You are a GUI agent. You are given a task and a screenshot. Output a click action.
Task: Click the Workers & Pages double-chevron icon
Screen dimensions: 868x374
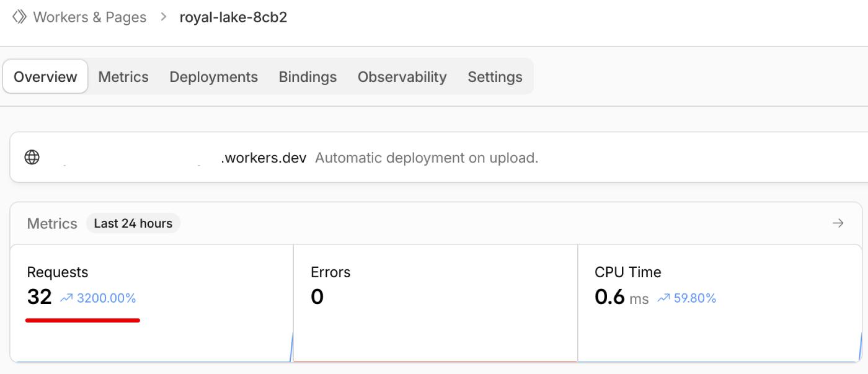click(19, 17)
